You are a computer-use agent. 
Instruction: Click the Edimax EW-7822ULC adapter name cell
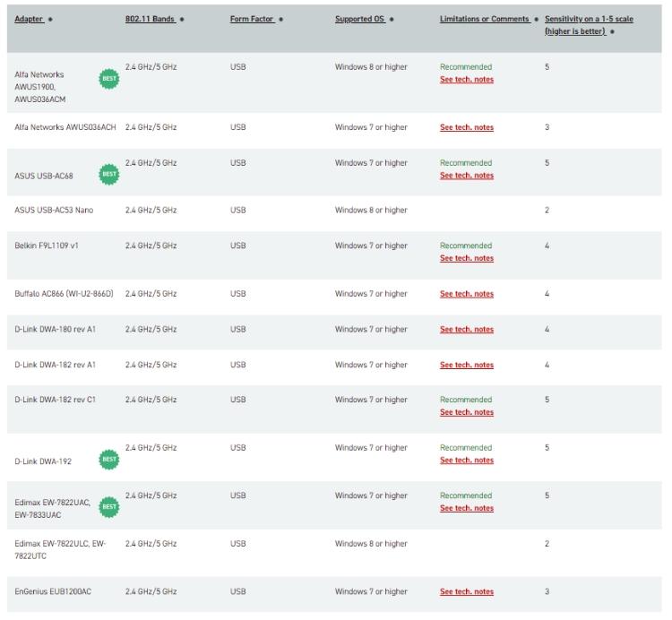[60, 549]
